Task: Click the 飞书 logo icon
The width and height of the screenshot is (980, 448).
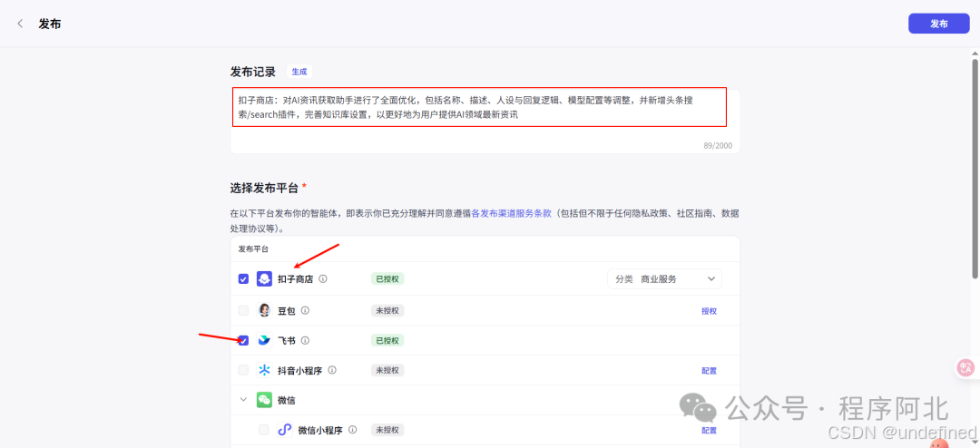Action: coord(264,340)
